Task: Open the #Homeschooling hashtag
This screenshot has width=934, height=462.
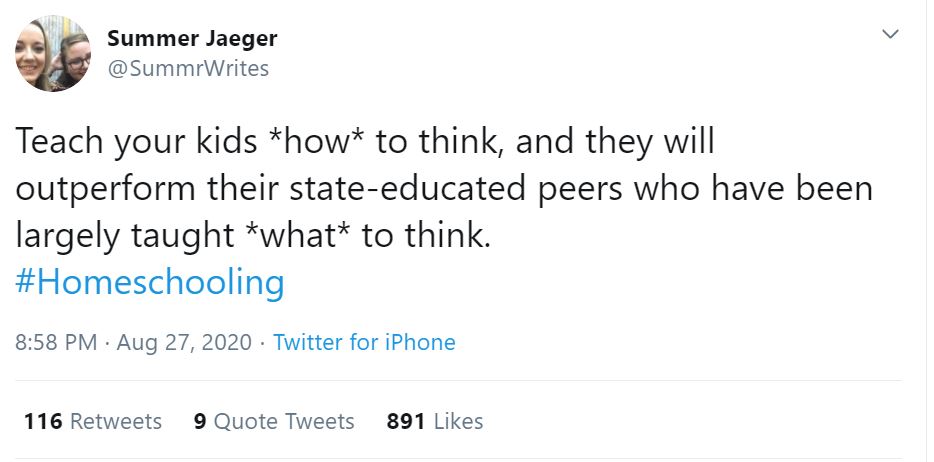Action: coord(151,282)
